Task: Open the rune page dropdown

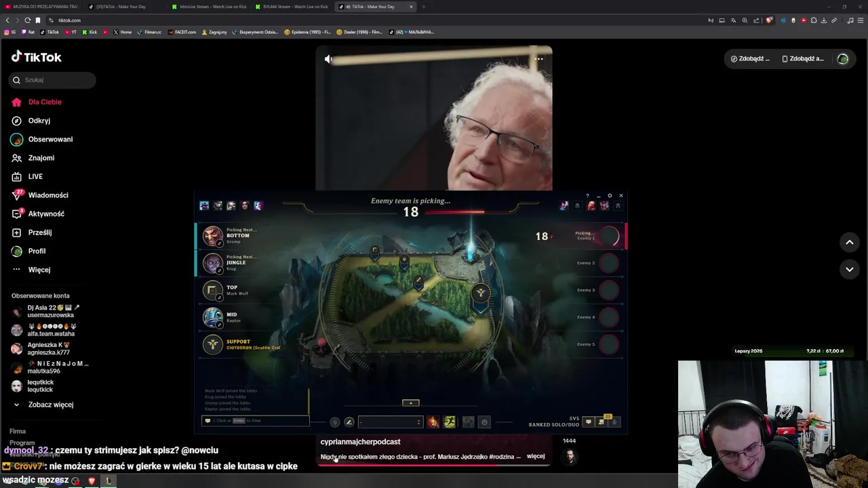Action: point(391,422)
